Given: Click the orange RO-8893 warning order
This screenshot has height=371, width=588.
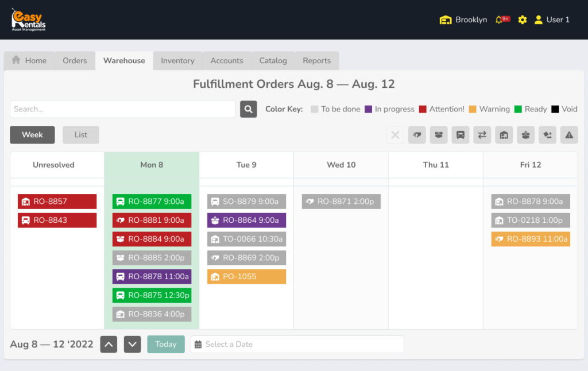Looking at the screenshot, I should [x=531, y=239].
